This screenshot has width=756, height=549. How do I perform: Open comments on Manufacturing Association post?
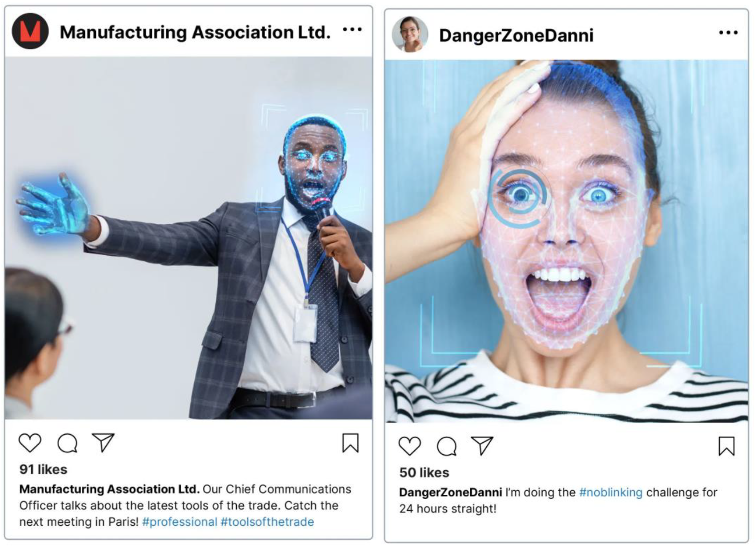click(68, 443)
